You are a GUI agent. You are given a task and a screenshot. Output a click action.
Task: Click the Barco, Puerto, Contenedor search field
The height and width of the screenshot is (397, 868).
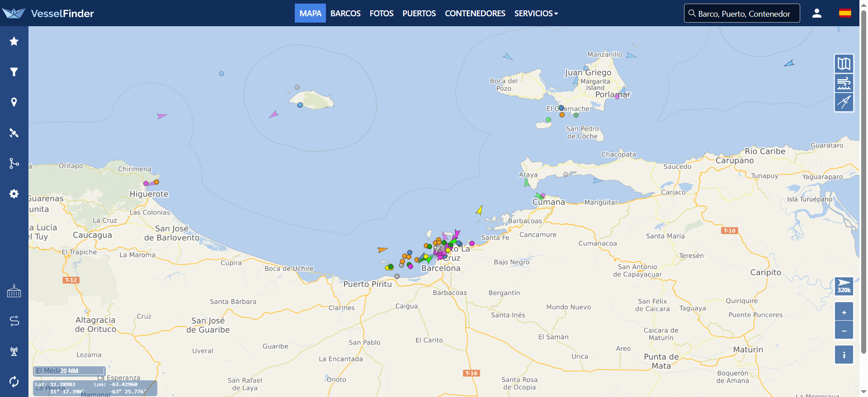pos(744,14)
